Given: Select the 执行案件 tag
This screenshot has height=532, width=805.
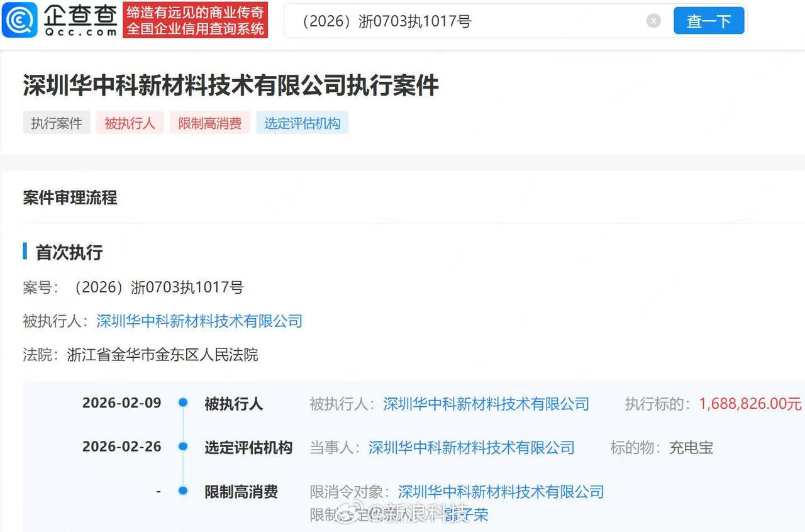Looking at the screenshot, I should click(x=56, y=123).
